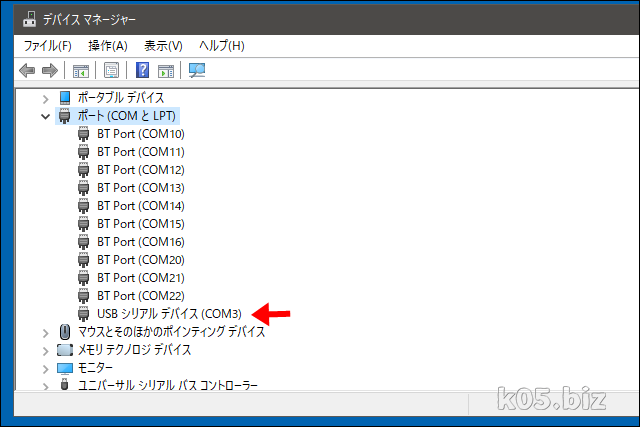640x427 pixels.
Task: Select マウスとそのほかのポインティング デバイス label
Action: (x=171, y=331)
